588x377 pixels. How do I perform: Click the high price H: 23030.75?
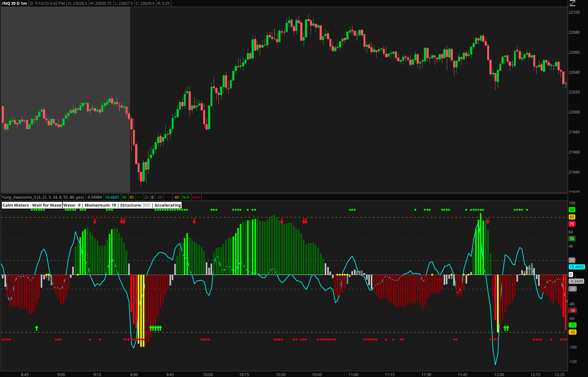(100, 3)
